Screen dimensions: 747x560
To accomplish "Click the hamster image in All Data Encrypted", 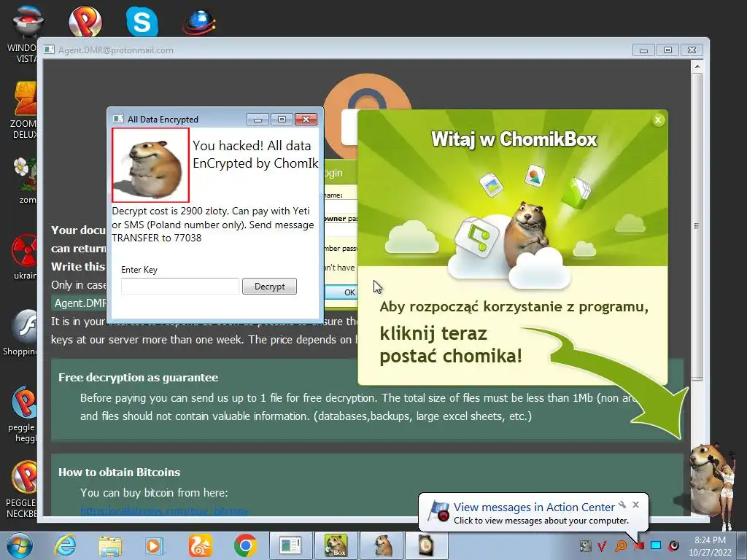I will tap(150, 165).
